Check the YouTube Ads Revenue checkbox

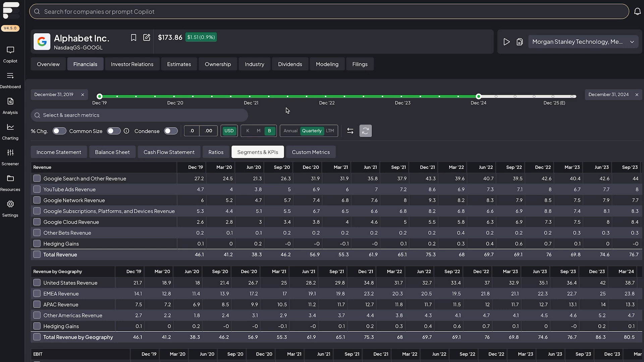point(37,189)
